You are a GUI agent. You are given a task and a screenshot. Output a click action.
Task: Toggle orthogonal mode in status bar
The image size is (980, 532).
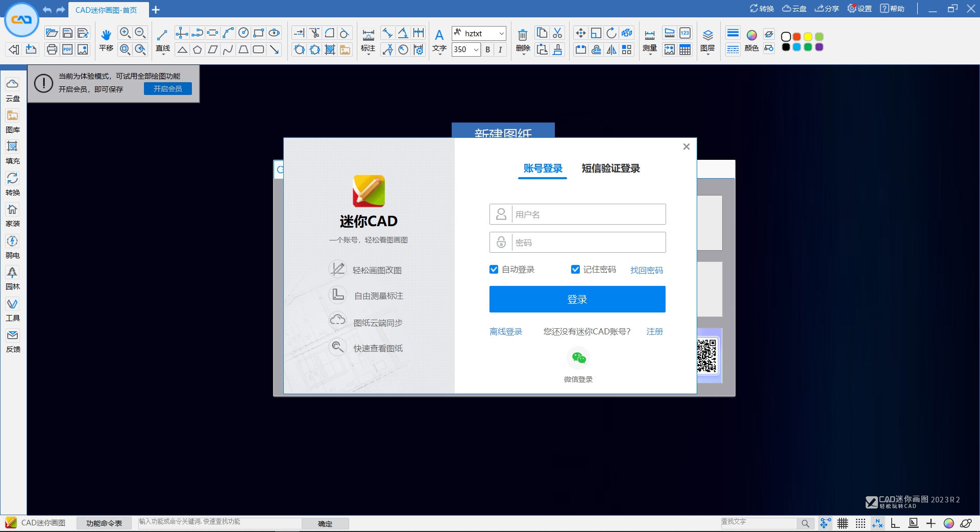pos(895,523)
